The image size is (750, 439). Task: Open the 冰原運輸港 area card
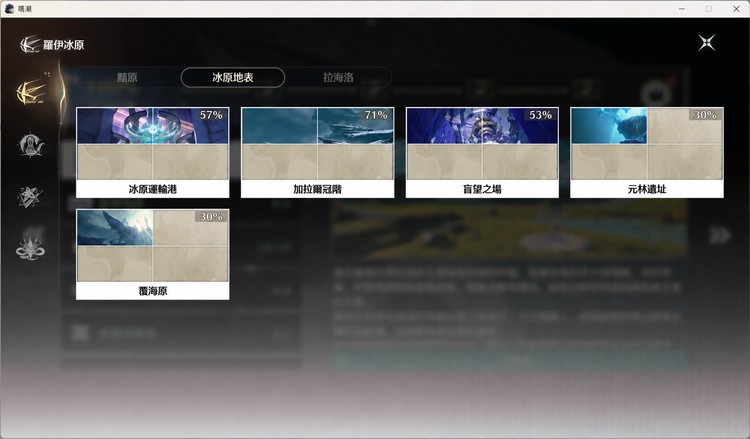[x=153, y=153]
